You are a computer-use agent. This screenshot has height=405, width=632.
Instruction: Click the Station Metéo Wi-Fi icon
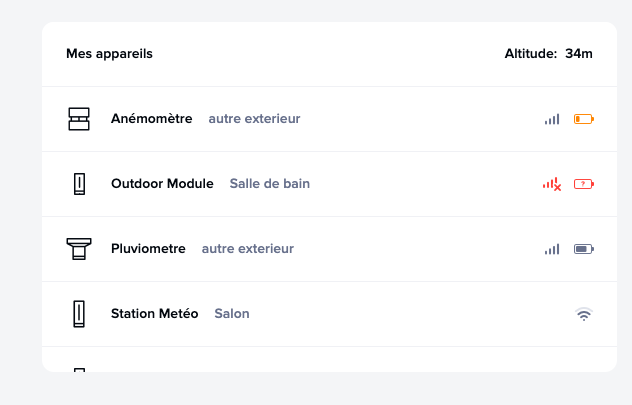click(584, 314)
